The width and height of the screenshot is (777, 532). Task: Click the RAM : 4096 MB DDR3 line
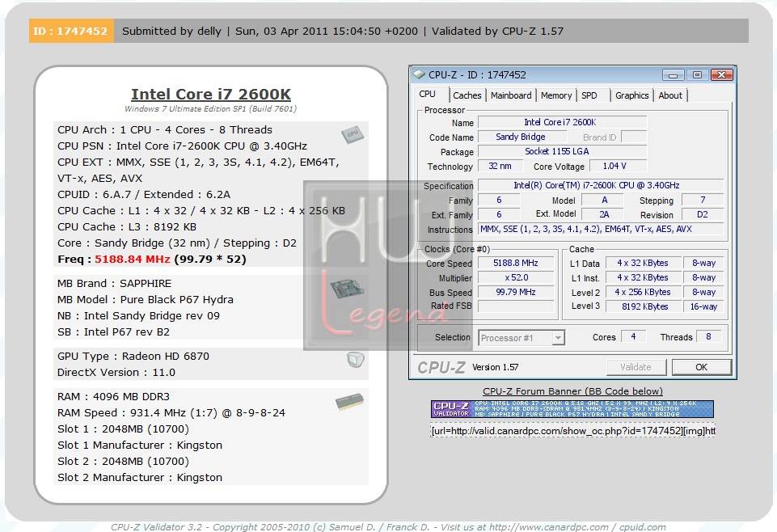click(113, 397)
